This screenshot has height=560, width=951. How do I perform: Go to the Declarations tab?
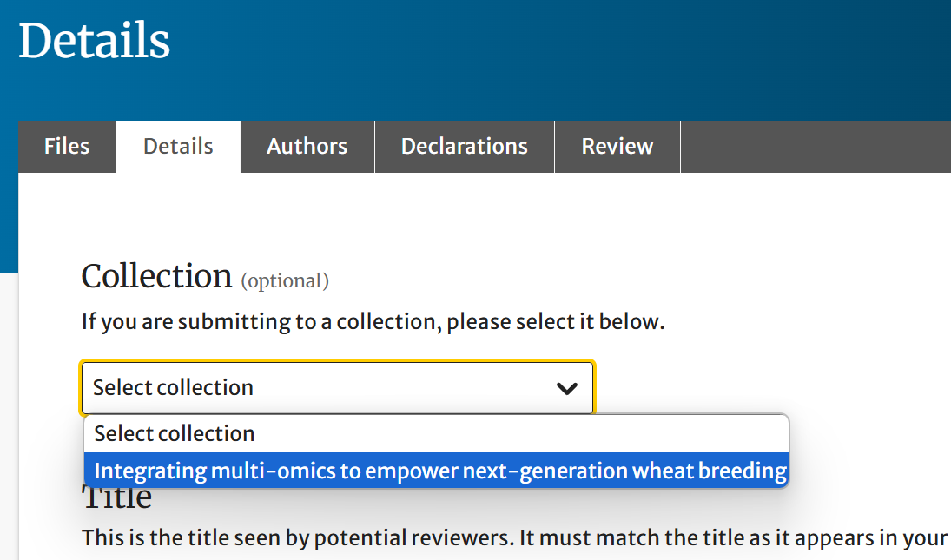[x=464, y=147]
